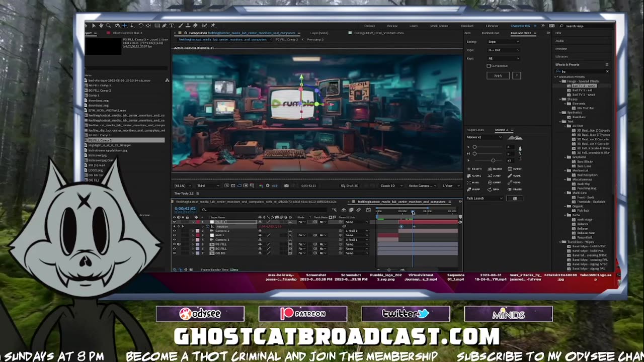
Task: Click the Apply button in Ease and Wizz
Action: click(498, 75)
